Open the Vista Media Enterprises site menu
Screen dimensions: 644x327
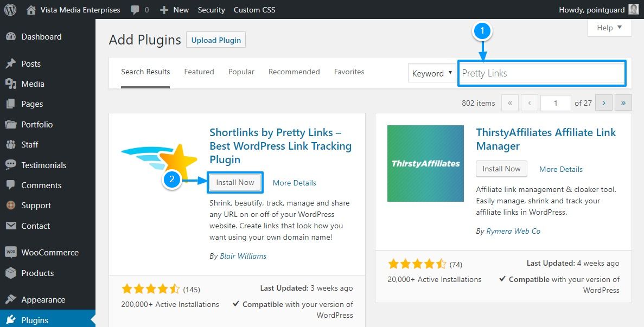point(73,10)
